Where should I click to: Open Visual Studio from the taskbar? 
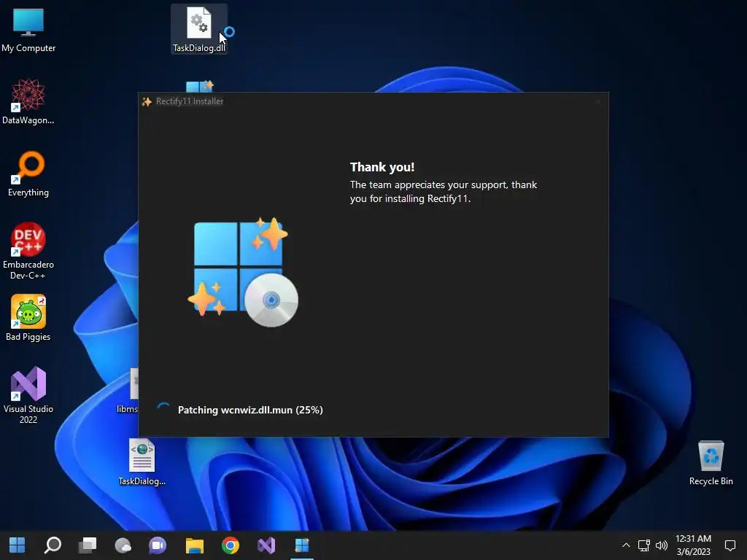(266, 545)
